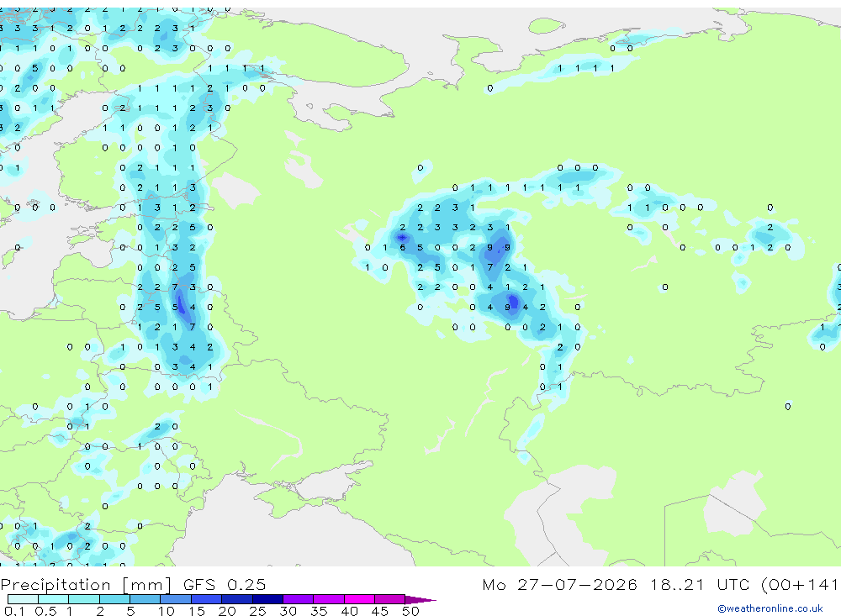Select the 10–15 mm legend color box

click(x=176, y=599)
